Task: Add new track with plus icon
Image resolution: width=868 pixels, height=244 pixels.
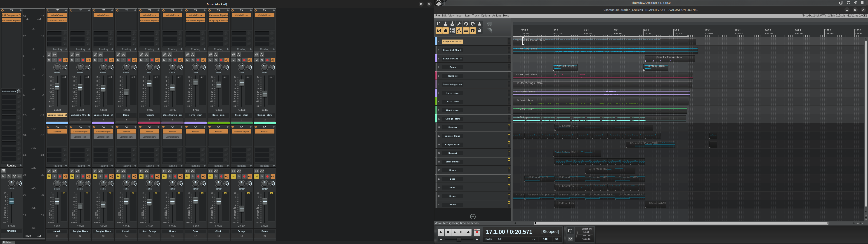Action: (473, 217)
